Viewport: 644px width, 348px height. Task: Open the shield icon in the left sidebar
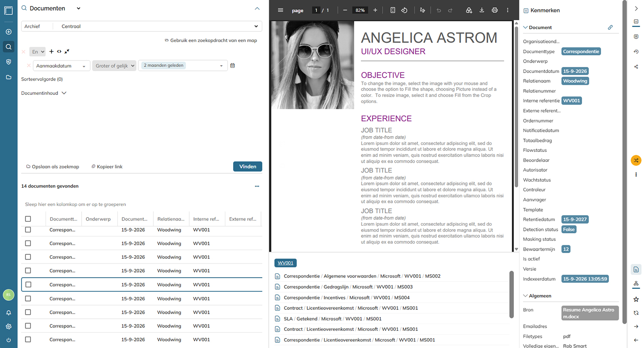[x=9, y=62]
